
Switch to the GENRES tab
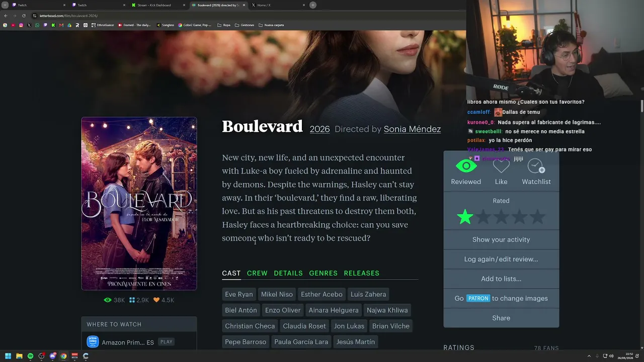tap(324, 273)
